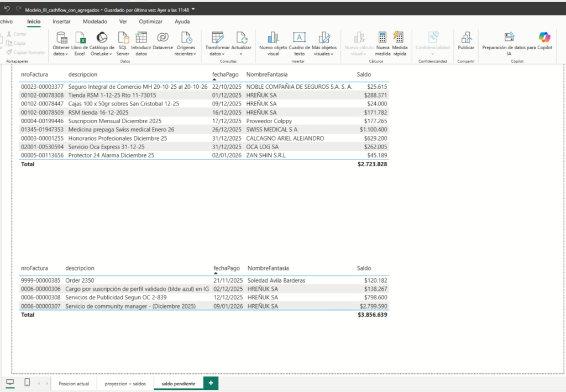Add a new report page
This screenshot has width=566, height=392.
pyautogui.click(x=211, y=383)
